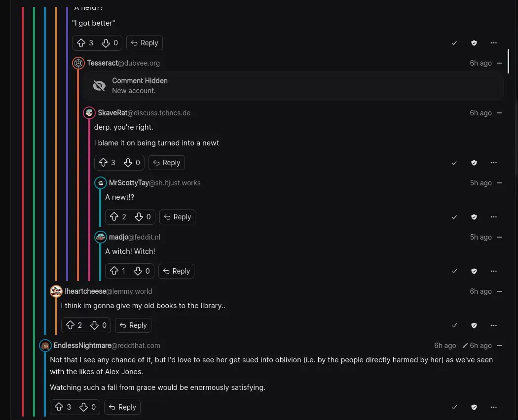
Task: Click shield icon on SkaveRat's comment
Action: coord(474,163)
